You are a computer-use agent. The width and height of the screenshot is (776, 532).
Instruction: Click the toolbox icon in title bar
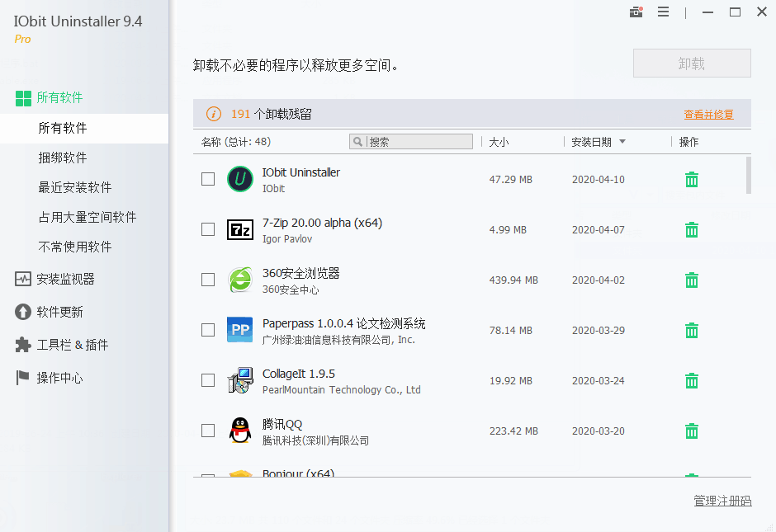[636, 12]
